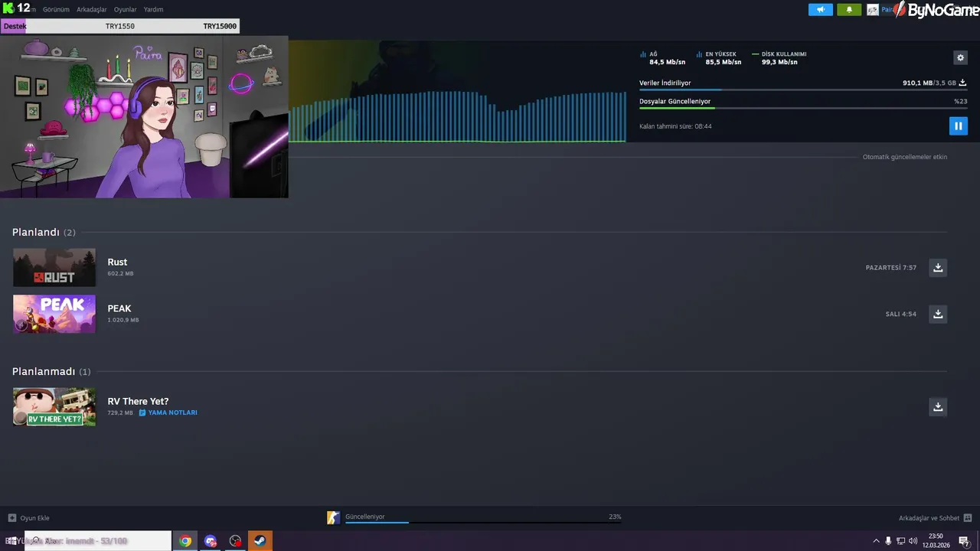Click the Oyun Ekle label

tap(34, 518)
